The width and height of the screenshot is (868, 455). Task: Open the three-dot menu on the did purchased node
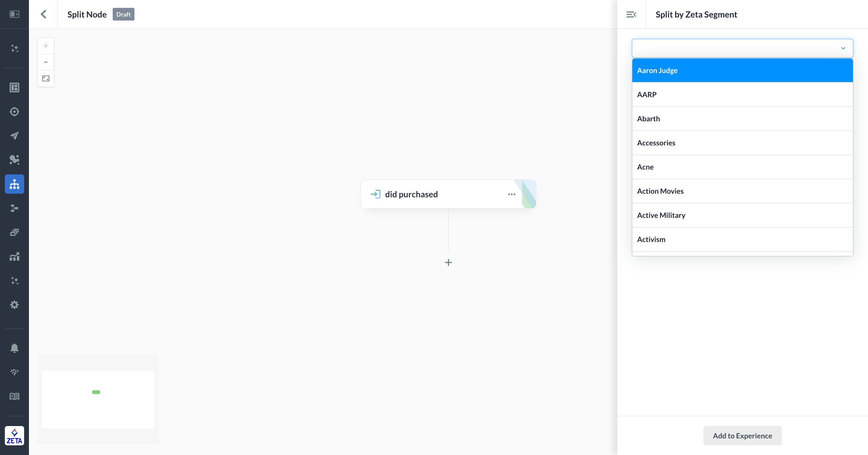pyautogui.click(x=511, y=194)
